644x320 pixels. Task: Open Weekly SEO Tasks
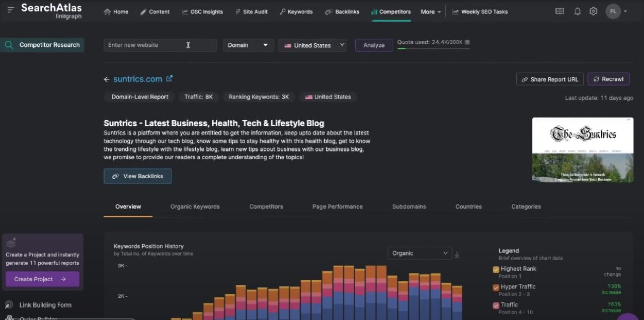(480, 12)
